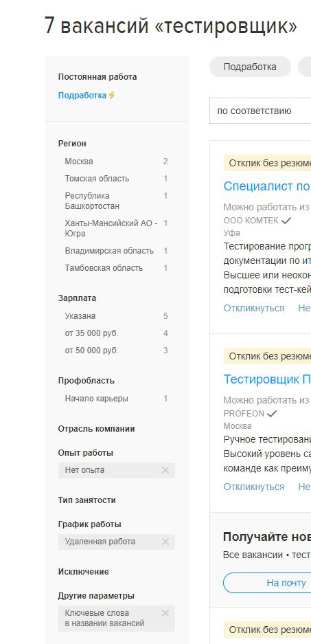Expand the График работы section
This screenshot has width=311, height=644.
[89, 524]
